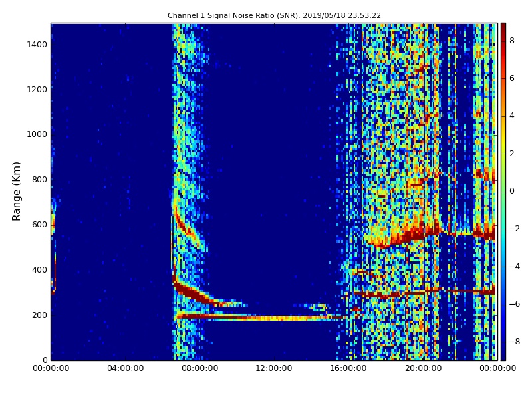
Task: Click the 800 tick label on the range axis
Action: click(39, 180)
